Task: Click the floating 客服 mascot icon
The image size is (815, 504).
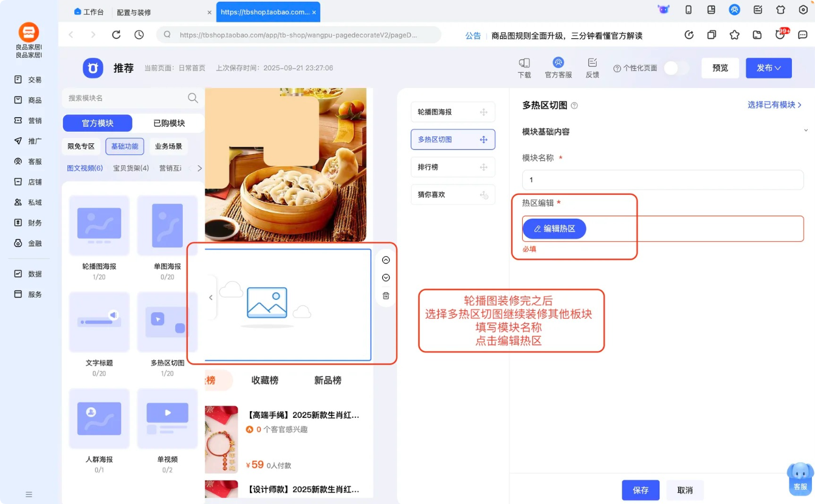Action: pos(800,478)
